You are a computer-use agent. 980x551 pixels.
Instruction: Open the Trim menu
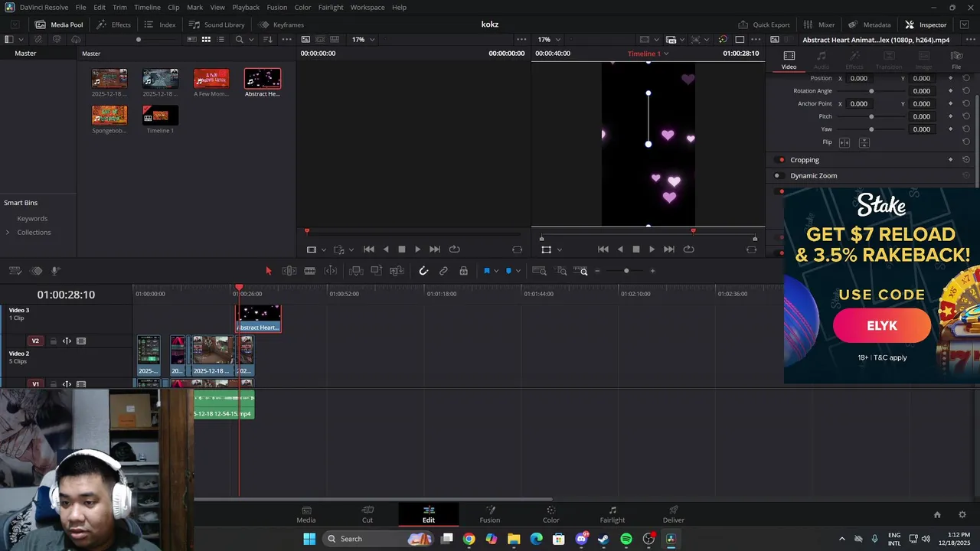click(119, 7)
